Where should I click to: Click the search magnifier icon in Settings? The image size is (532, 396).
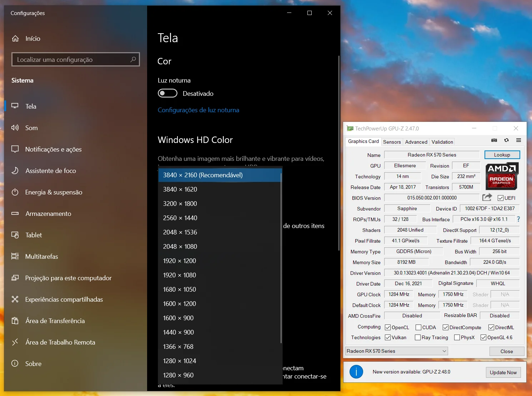pyautogui.click(x=133, y=59)
